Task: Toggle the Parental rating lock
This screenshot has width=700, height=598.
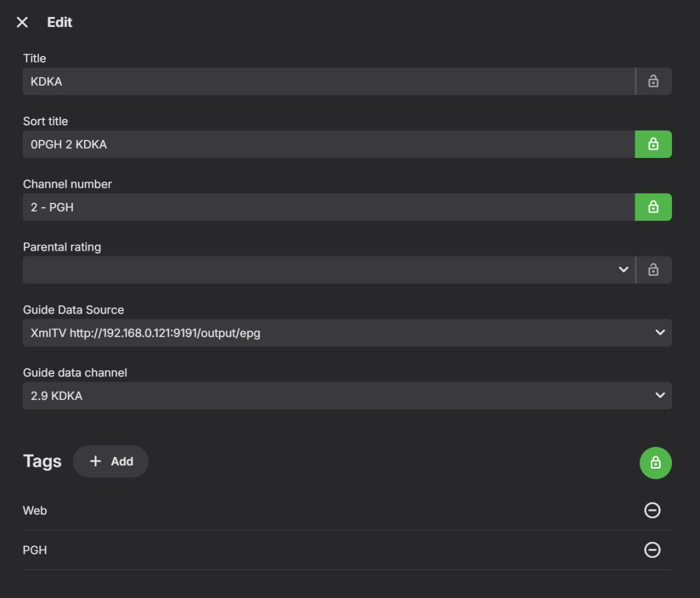Action: click(653, 270)
